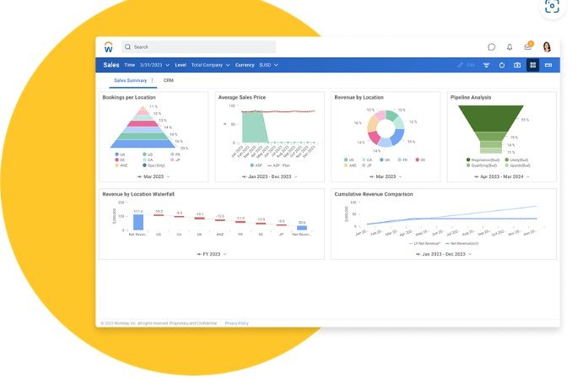Toggle UK legend in Bookings per Location
The height and width of the screenshot is (384, 588).
click(120, 154)
